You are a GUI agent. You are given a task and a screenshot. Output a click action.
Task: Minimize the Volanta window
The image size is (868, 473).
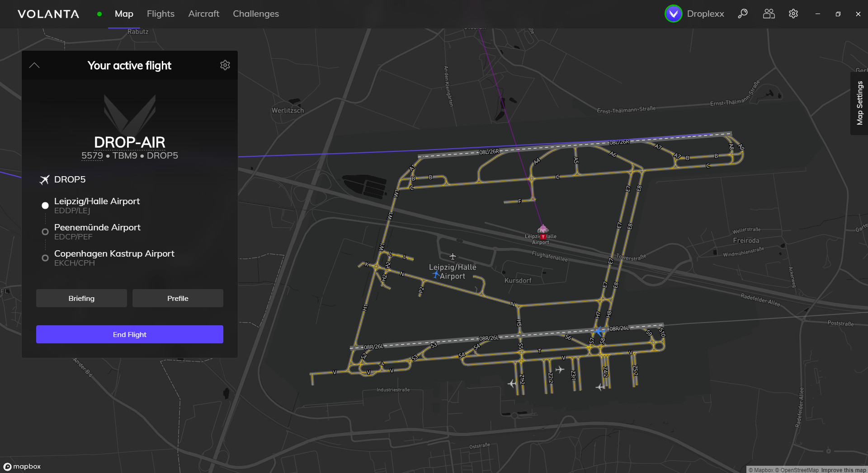(817, 14)
